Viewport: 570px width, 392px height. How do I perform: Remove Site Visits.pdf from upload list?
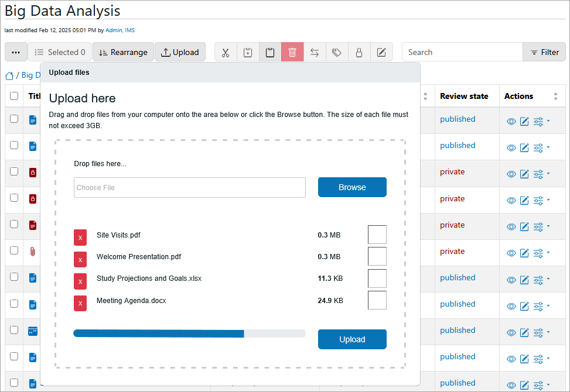[x=80, y=238]
